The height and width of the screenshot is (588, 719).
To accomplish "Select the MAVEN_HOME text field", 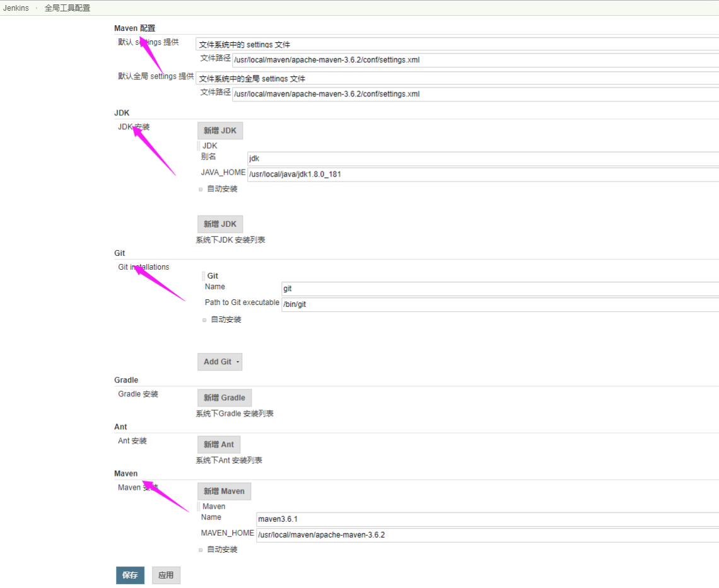I will tap(487, 535).
